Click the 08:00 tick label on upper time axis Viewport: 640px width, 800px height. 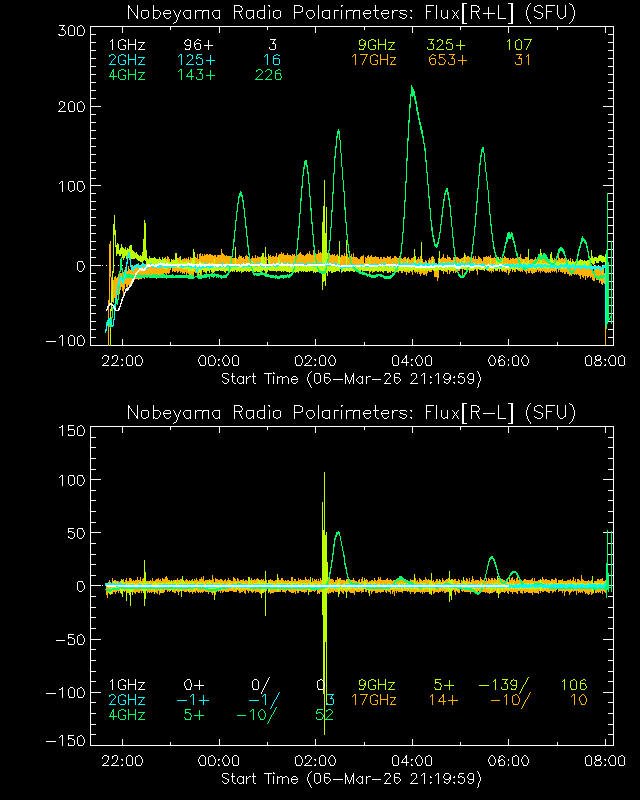tap(607, 361)
